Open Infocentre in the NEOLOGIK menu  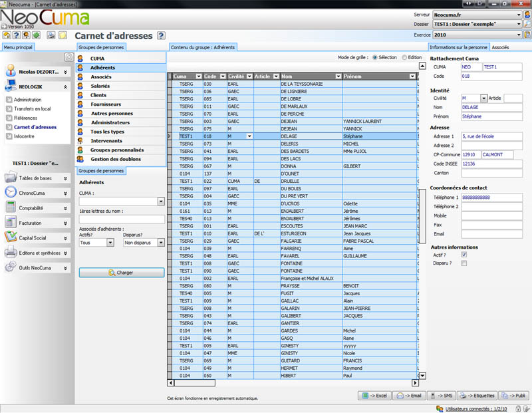coord(24,136)
